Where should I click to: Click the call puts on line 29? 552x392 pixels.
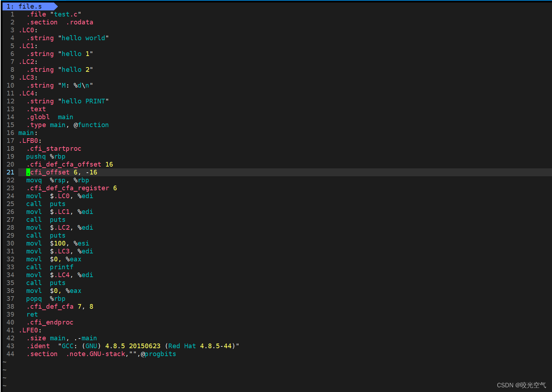(x=46, y=235)
